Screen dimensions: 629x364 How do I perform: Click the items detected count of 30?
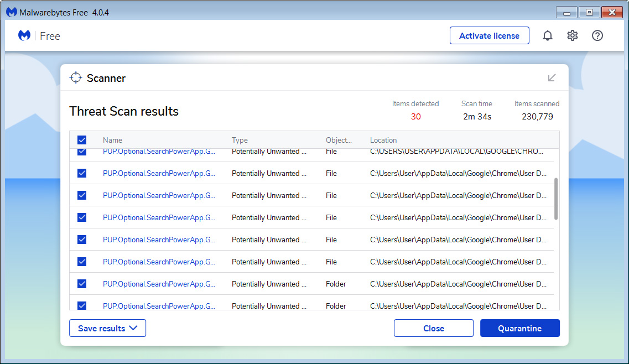pyautogui.click(x=415, y=117)
